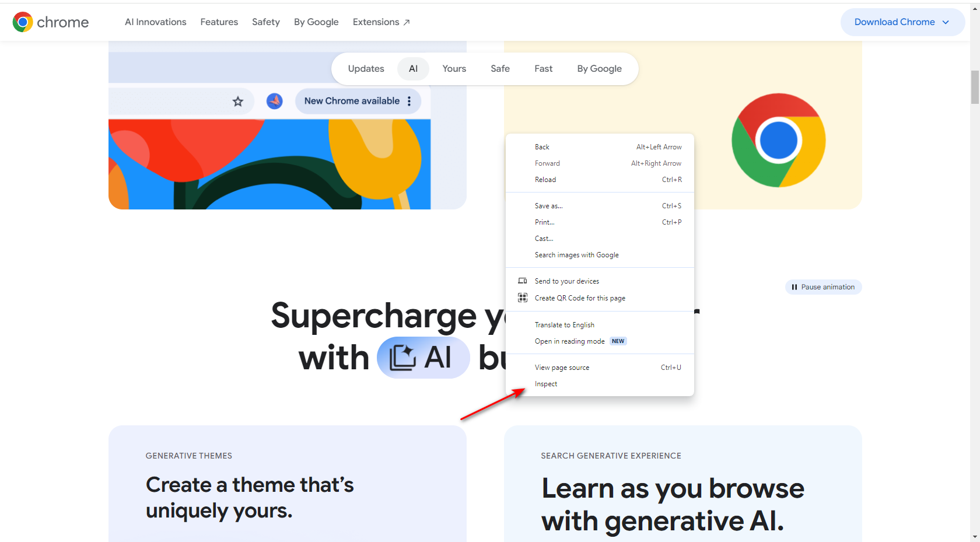This screenshot has height=542, width=980.
Task: Click the profile avatar icon in the toolbar illustration
Action: click(x=275, y=101)
